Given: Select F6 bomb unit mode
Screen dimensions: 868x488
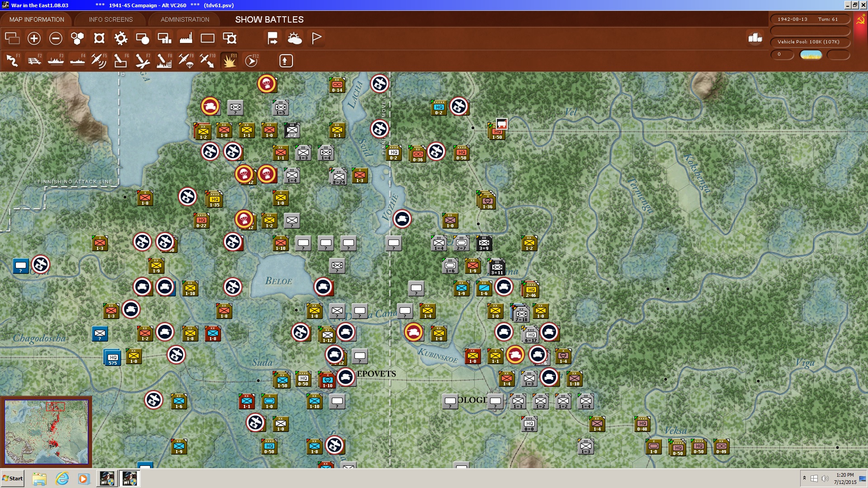Looking at the screenshot, I should 121,61.
